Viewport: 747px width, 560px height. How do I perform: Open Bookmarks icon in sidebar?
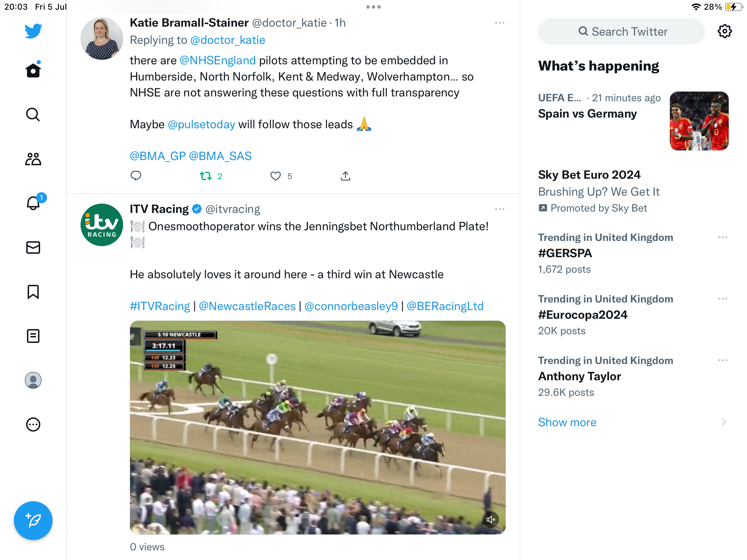(x=33, y=292)
